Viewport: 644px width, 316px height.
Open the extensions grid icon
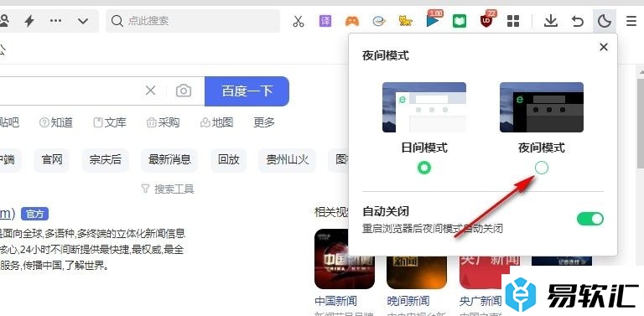513,21
